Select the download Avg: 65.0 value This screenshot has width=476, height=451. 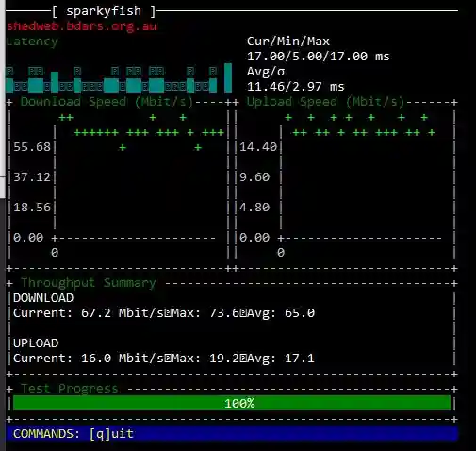click(x=281, y=313)
